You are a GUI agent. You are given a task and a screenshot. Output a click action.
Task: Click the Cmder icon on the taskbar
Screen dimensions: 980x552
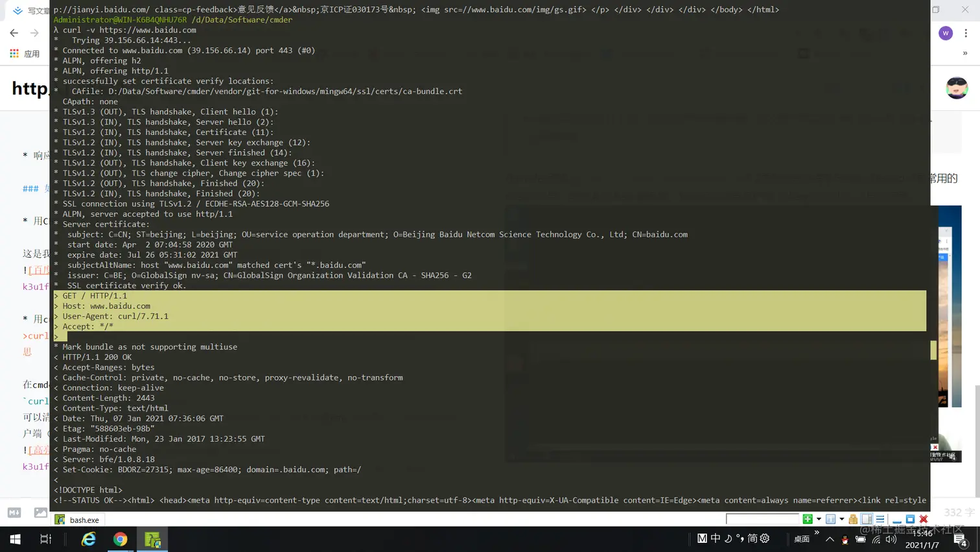152,539
